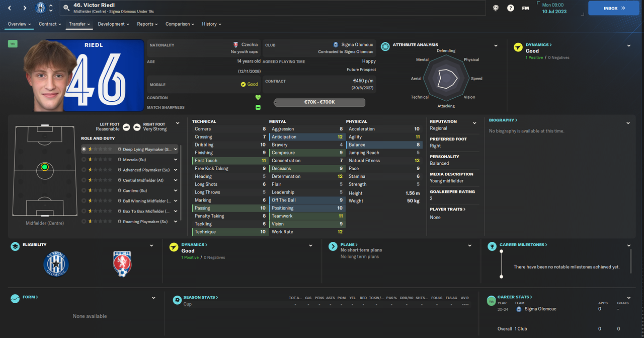Click the good morale smiley icon
644x338 pixels.
244,85
